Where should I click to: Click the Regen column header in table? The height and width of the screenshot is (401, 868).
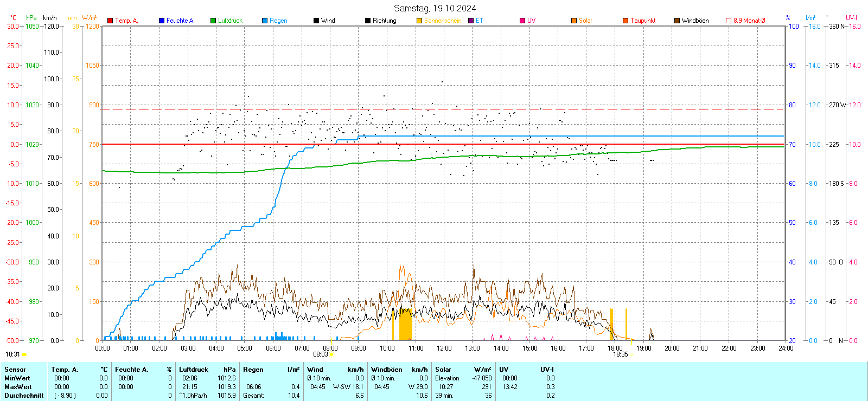(253, 370)
